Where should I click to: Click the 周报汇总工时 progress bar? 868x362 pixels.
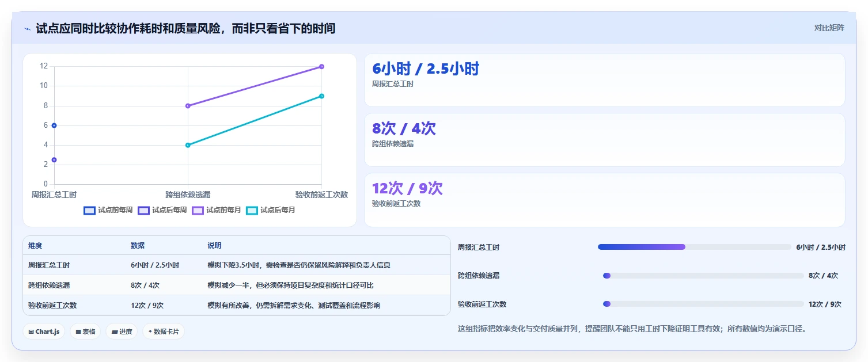(695, 247)
